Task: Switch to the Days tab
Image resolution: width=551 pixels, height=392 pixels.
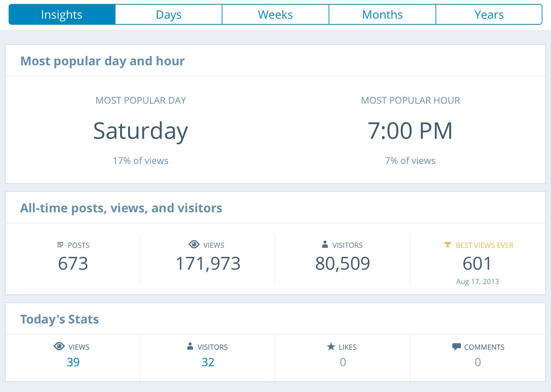Action: (169, 15)
